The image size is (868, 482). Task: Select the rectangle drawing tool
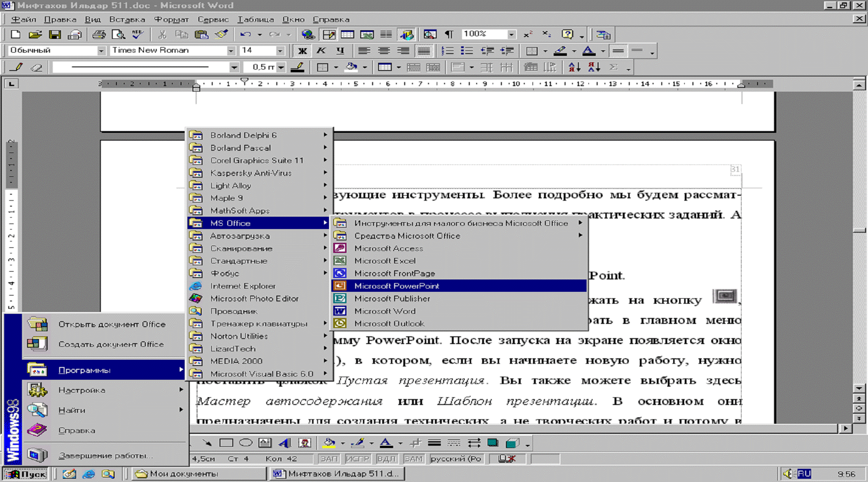[226, 443]
